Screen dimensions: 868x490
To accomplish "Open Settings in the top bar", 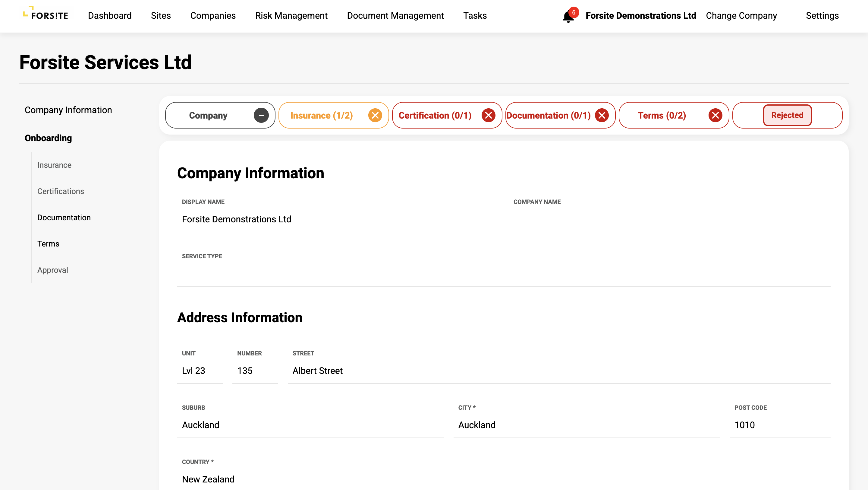I will (x=822, y=15).
